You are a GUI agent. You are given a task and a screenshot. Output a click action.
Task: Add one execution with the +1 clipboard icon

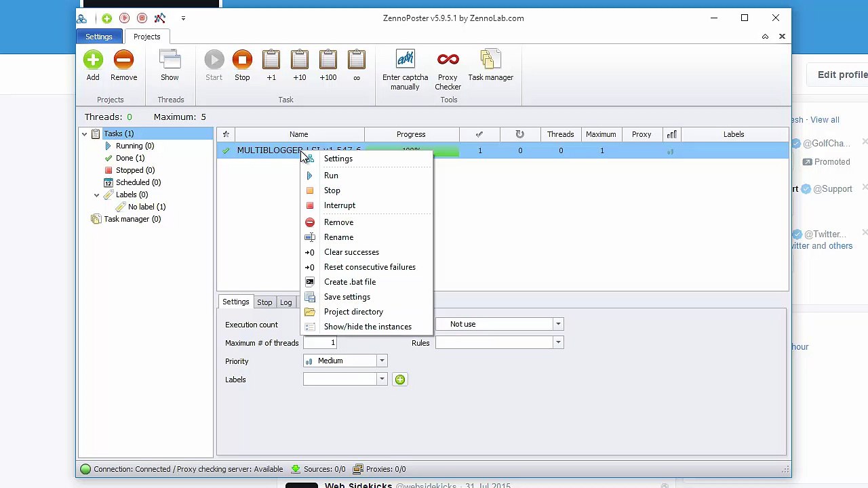point(271,60)
